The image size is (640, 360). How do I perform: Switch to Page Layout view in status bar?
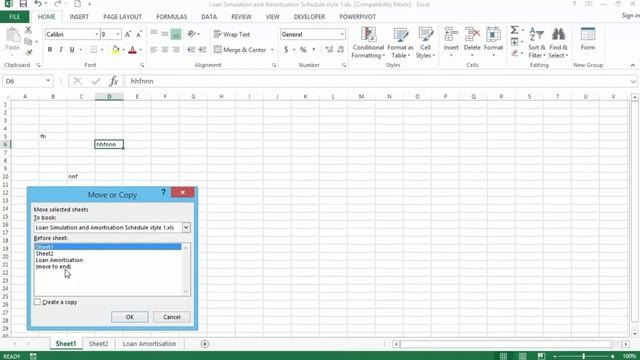[x=522, y=356]
